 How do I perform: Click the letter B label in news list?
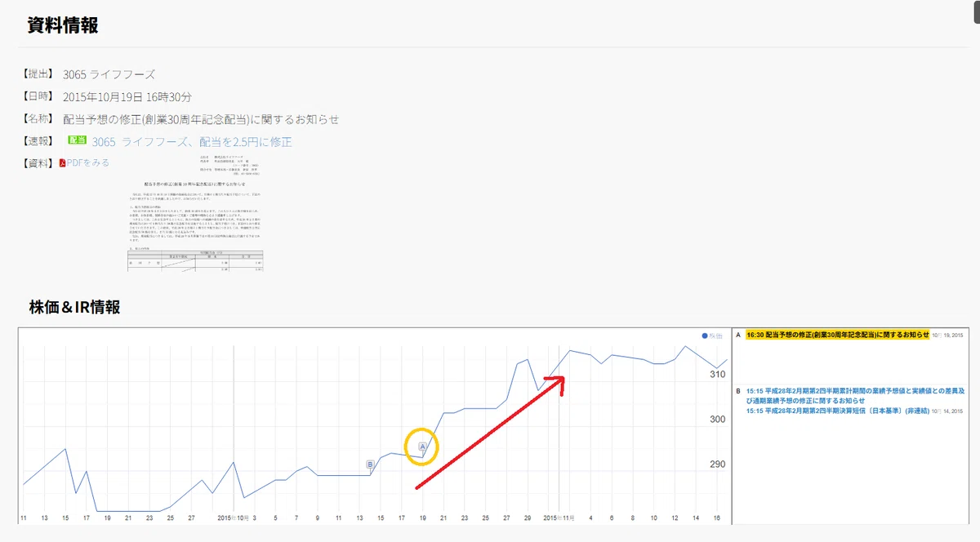[x=737, y=391]
